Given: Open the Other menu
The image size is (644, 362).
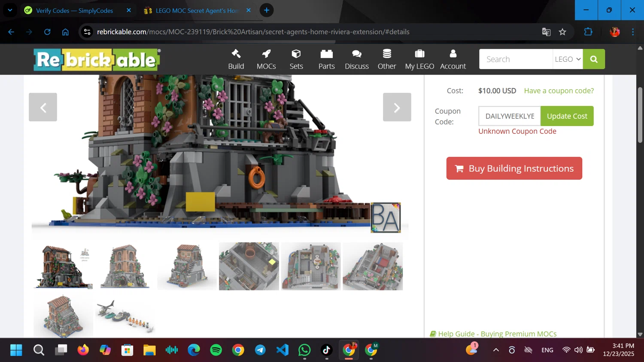Looking at the screenshot, I should (x=387, y=59).
